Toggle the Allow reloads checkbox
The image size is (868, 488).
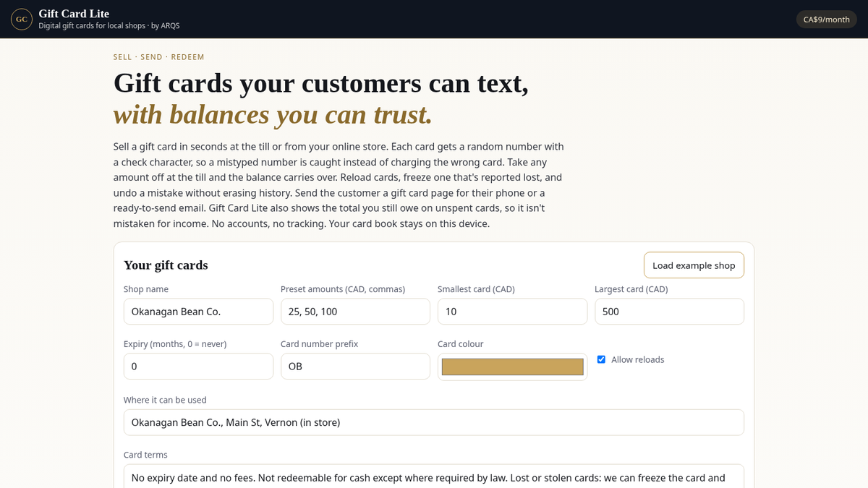click(601, 359)
